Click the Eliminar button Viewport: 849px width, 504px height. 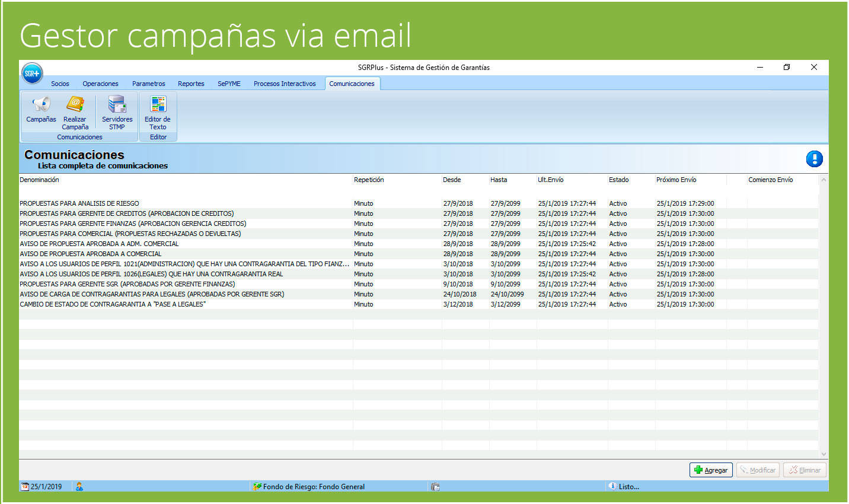pyautogui.click(x=805, y=470)
